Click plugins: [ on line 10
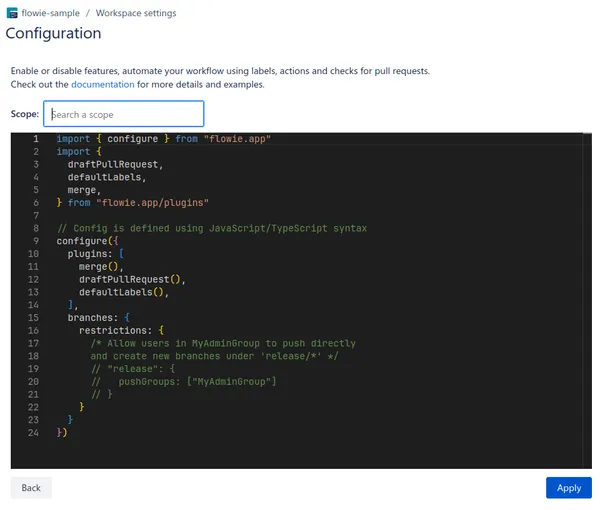Image resolution: width=600 pixels, height=510 pixels. pos(96,254)
